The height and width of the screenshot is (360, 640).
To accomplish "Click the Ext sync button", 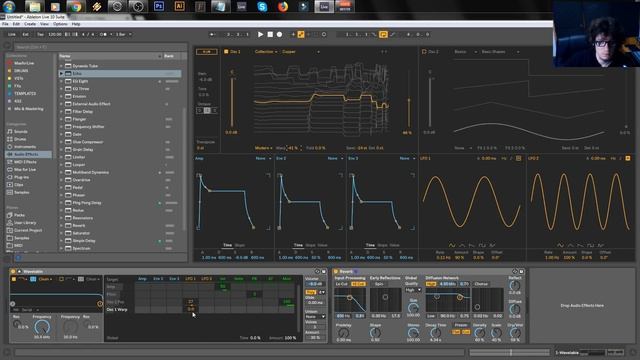I will 25,35.
